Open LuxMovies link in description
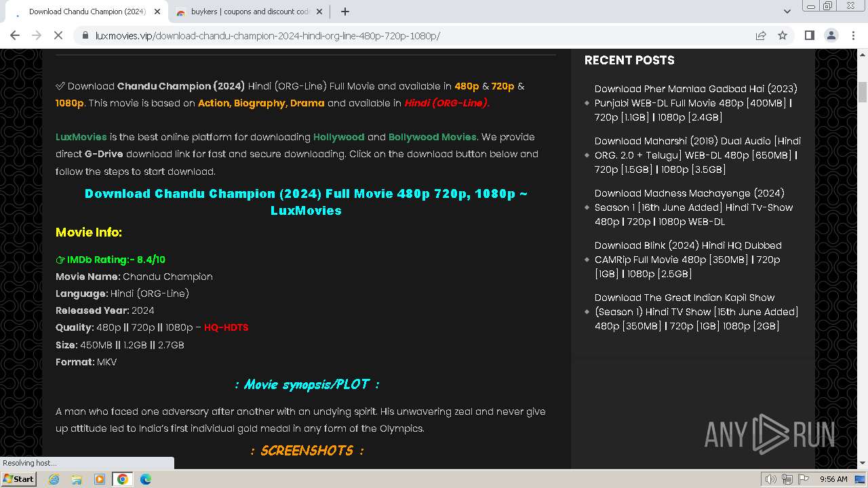This screenshot has width=868, height=488. pos(81,137)
